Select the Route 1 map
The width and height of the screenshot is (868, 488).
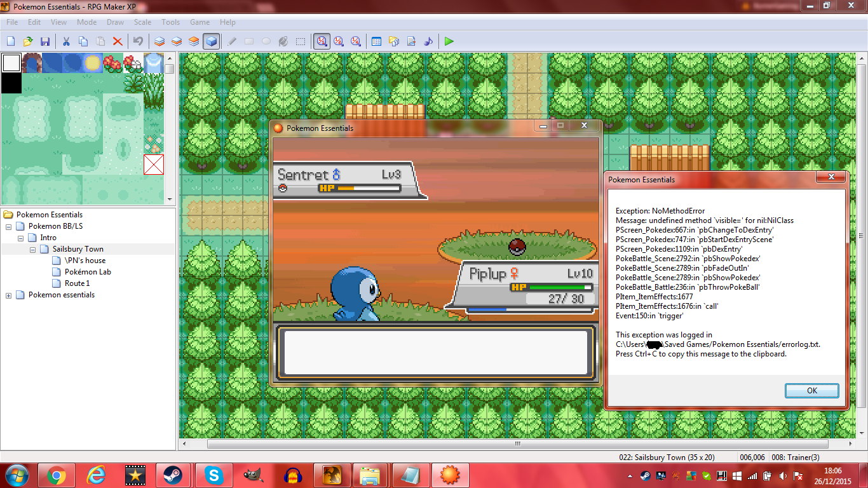78,283
